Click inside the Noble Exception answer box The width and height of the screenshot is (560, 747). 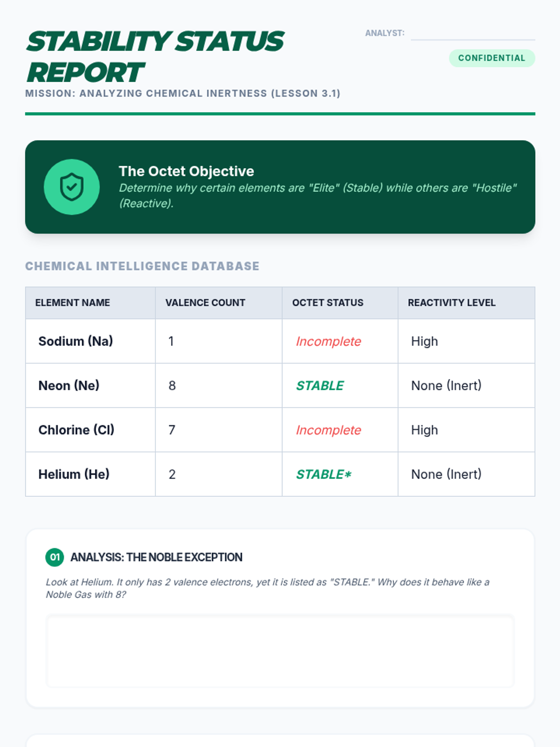pos(280,651)
